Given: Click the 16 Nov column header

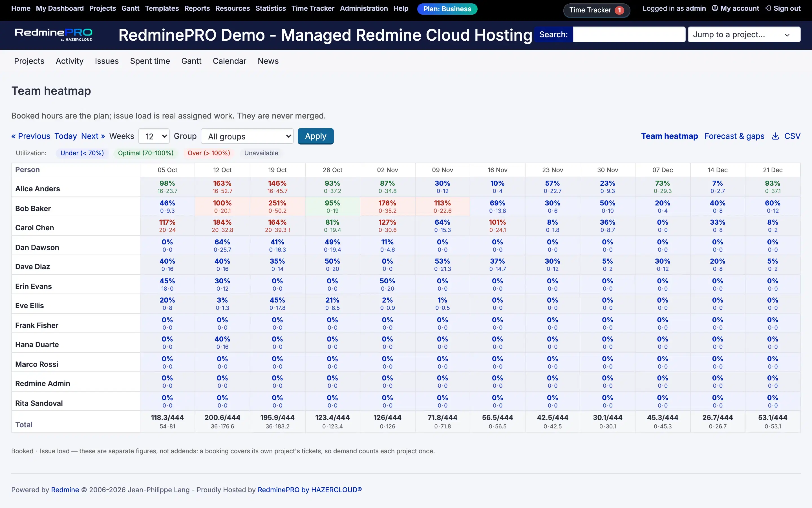Looking at the screenshot, I should [x=498, y=170].
